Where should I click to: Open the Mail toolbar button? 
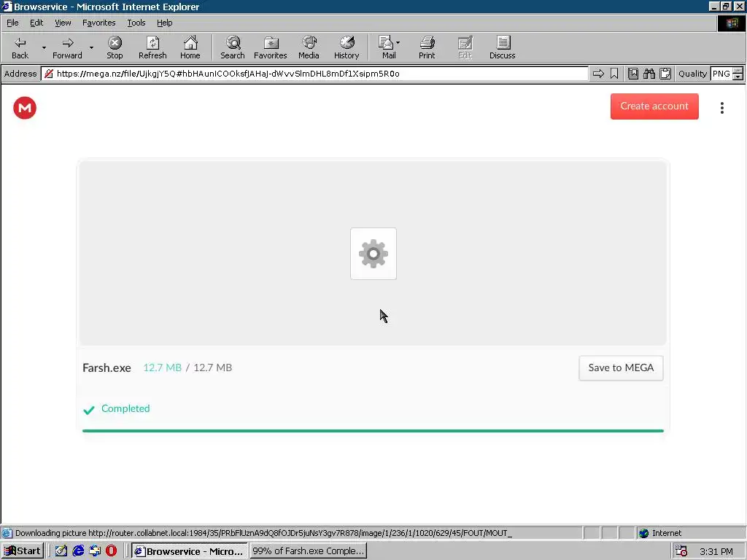(x=387, y=47)
